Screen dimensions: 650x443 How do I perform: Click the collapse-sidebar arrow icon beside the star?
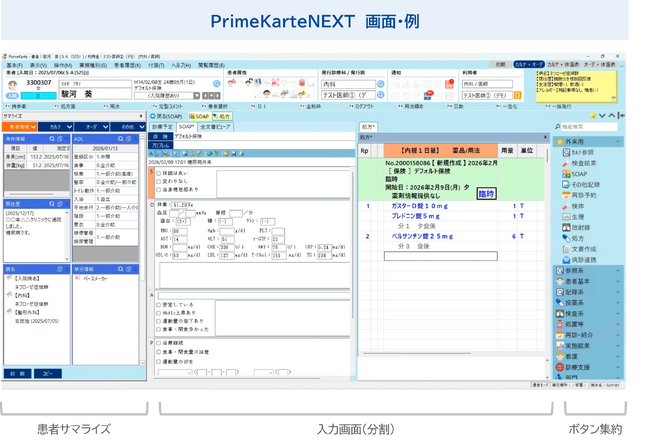click(621, 116)
